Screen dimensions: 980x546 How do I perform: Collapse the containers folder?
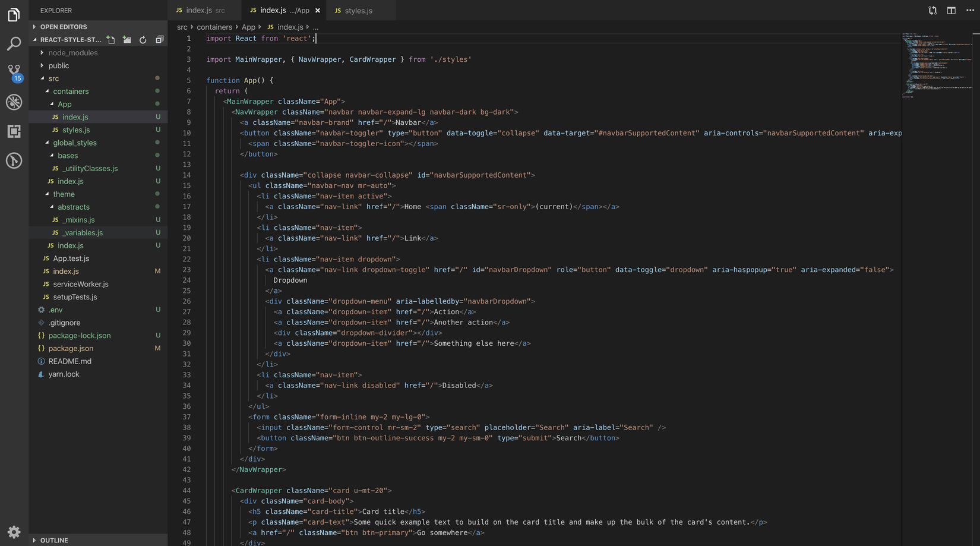(71, 91)
